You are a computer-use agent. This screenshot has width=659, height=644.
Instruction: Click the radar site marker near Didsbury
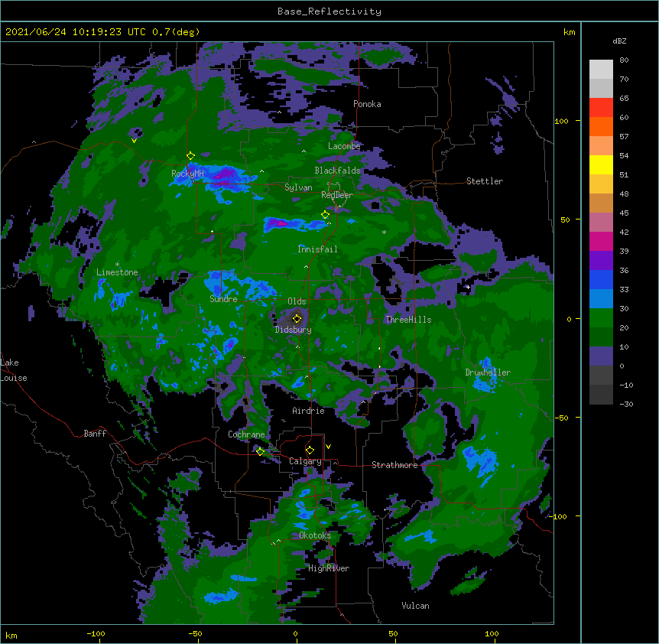tap(297, 318)
